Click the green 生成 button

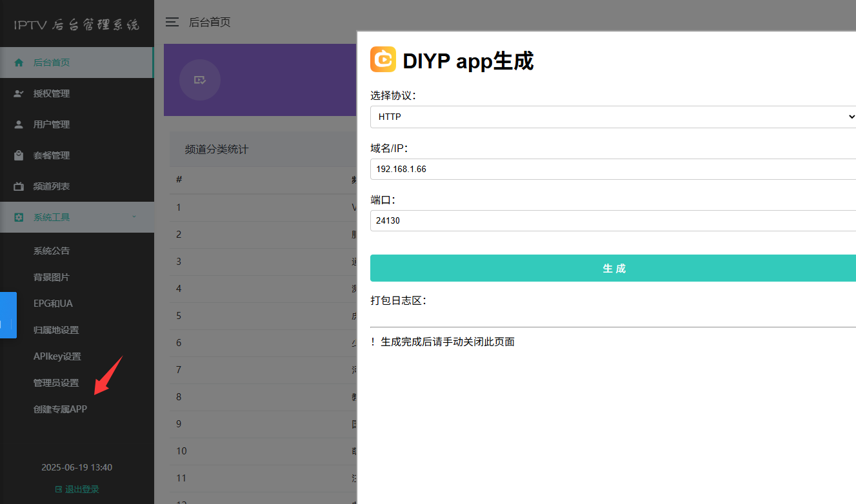[x=613, y=268]
